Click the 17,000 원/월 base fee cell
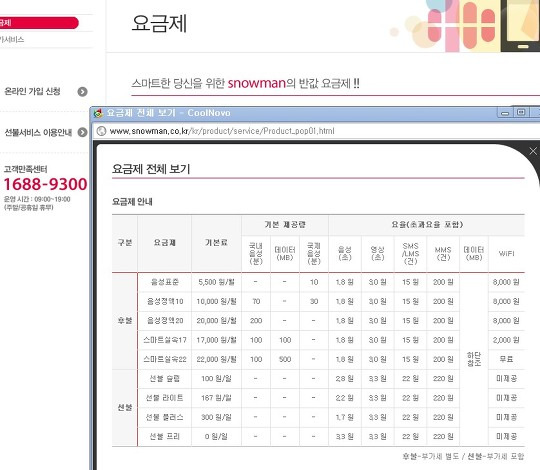This screenshot has width=540, height=470. click(x=216, y=340)
